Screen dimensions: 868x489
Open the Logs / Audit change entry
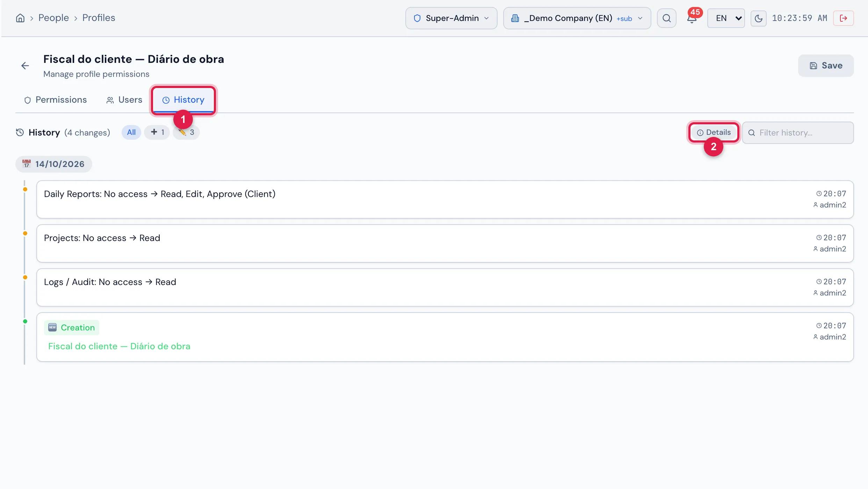coord(445,287)
